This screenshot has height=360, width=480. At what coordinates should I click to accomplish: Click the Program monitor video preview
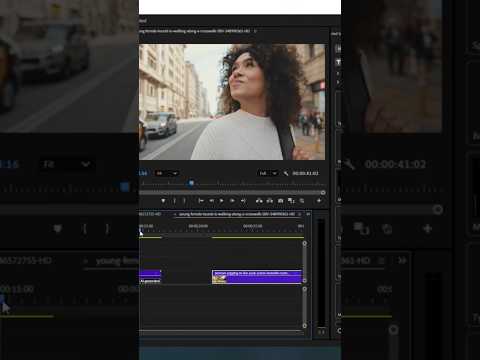click(232, 102)
